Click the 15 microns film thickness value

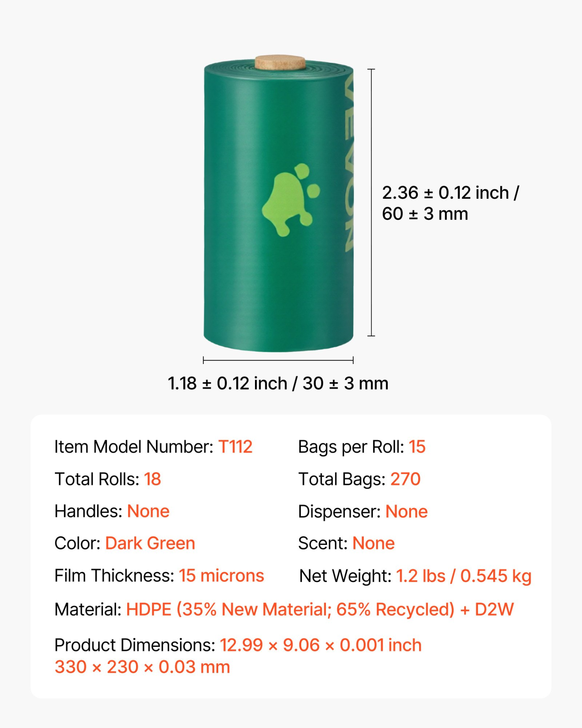(221, 576)
